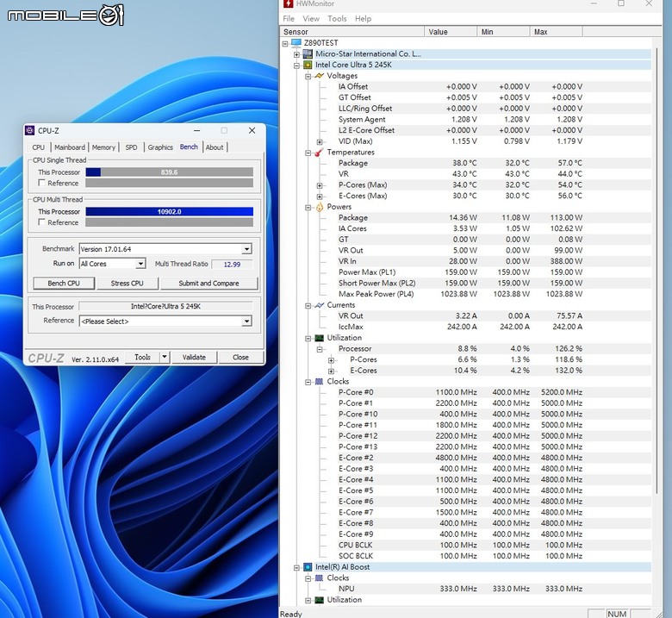Switch to the CPU tab in CPU-Z
Screen dimensions: 672x618
pyautogui.click(x=38, y=147)
